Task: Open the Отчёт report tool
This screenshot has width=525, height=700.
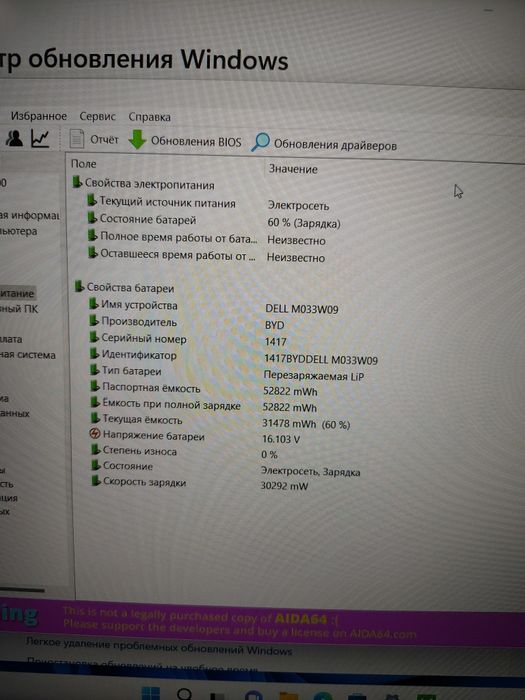Action: pyautogui.click(x=94, y=140)
